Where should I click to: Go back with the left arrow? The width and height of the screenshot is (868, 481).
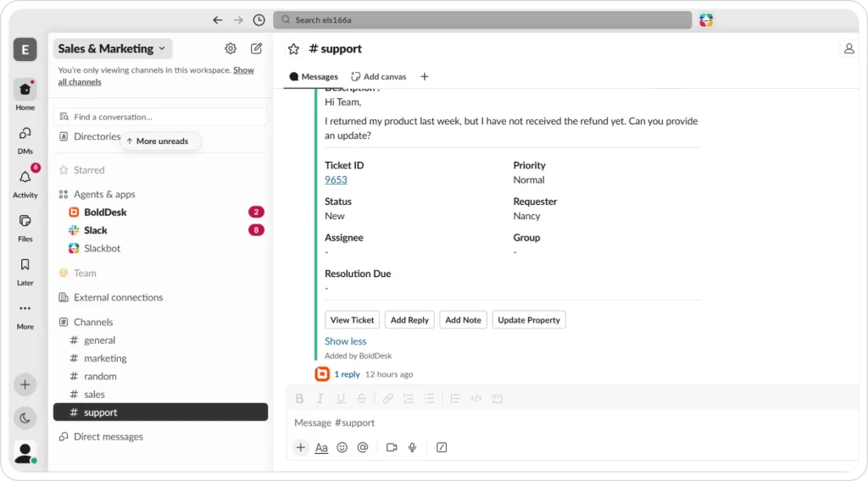[218, 20]
